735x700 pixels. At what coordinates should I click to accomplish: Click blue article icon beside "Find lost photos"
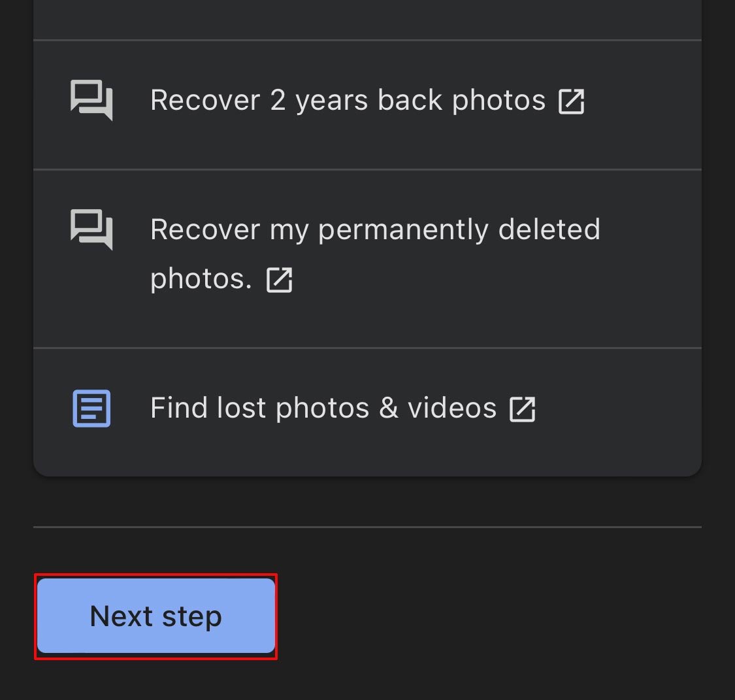pyautogui.click(x=91, y=408)
